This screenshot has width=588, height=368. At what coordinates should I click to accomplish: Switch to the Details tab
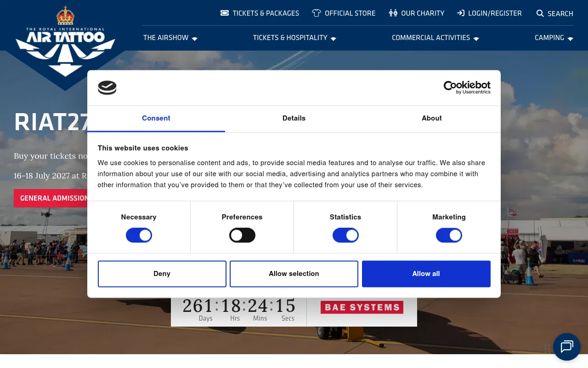coord(294,118)
